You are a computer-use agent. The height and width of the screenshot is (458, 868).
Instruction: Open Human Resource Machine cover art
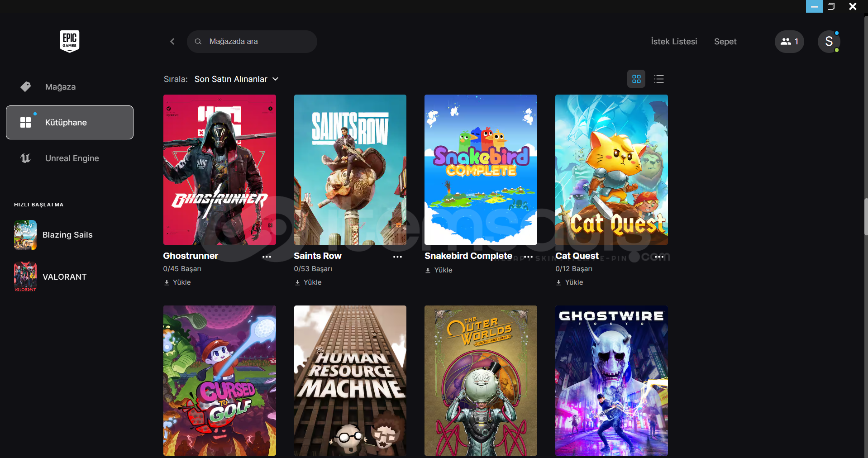[x=350, y=381]
